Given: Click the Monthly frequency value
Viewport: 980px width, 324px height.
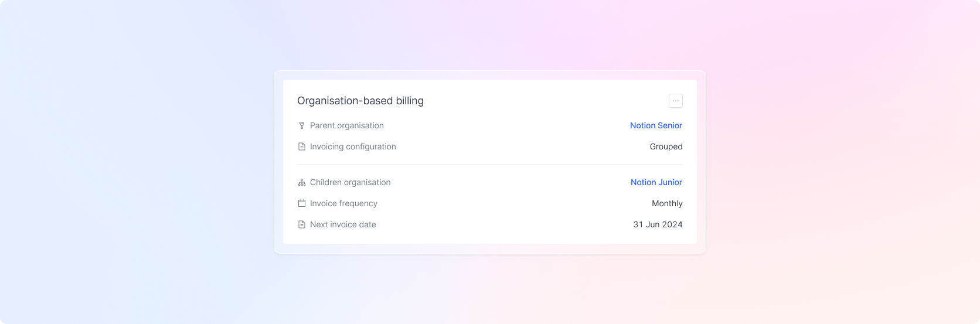Looking at the screenshot, I should tap(667, 203).
